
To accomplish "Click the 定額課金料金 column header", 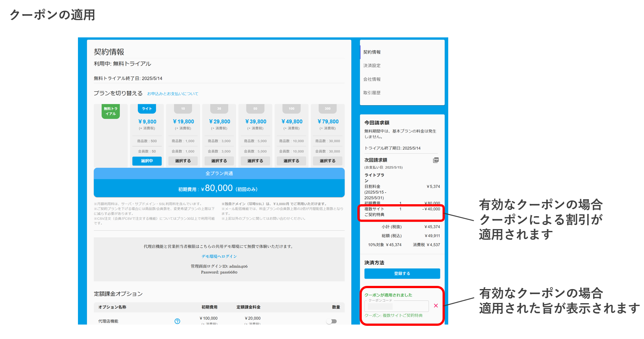I will point(248,307).
